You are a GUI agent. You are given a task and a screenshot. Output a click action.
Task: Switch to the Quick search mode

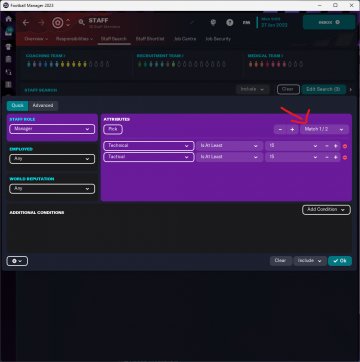(x=18, y=106)
